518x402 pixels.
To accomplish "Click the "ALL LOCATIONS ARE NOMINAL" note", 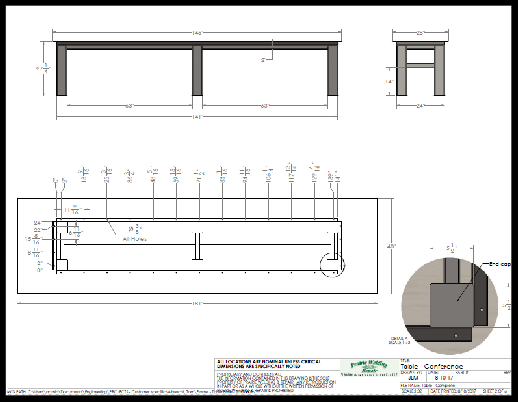I will [x=269, y=364].
